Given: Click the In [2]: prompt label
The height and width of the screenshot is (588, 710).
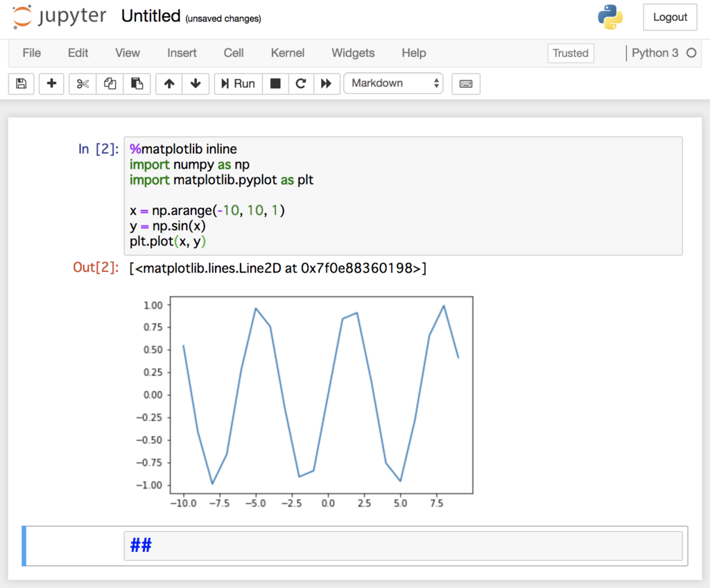Looking at the screenshot, I should 98,149.
